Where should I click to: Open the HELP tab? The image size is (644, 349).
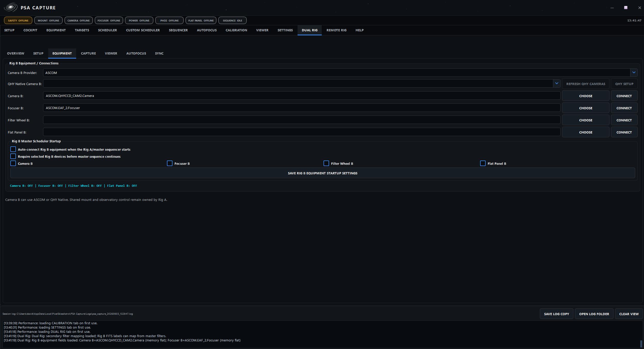(x=359, y=30)
